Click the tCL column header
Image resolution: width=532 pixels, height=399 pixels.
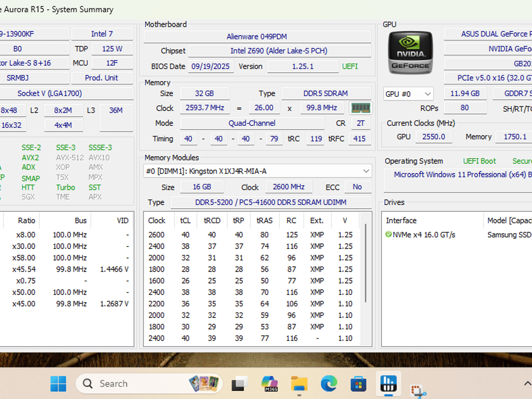tap(185, 221)
